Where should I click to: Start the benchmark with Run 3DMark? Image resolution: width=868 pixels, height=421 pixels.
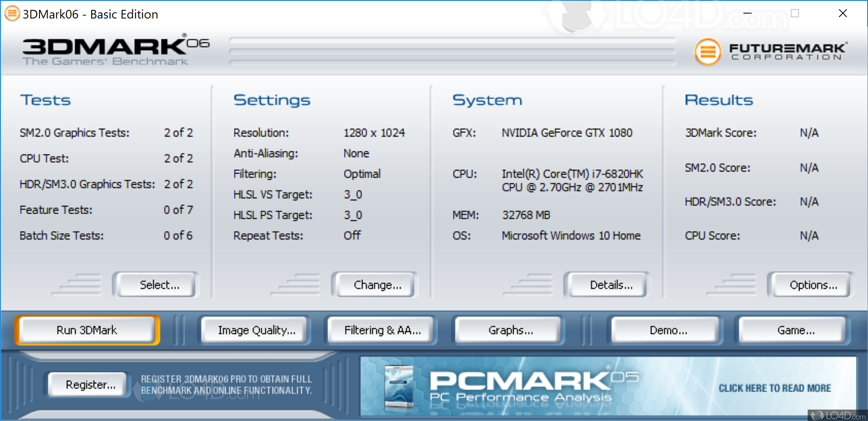[x=87, y=330]
